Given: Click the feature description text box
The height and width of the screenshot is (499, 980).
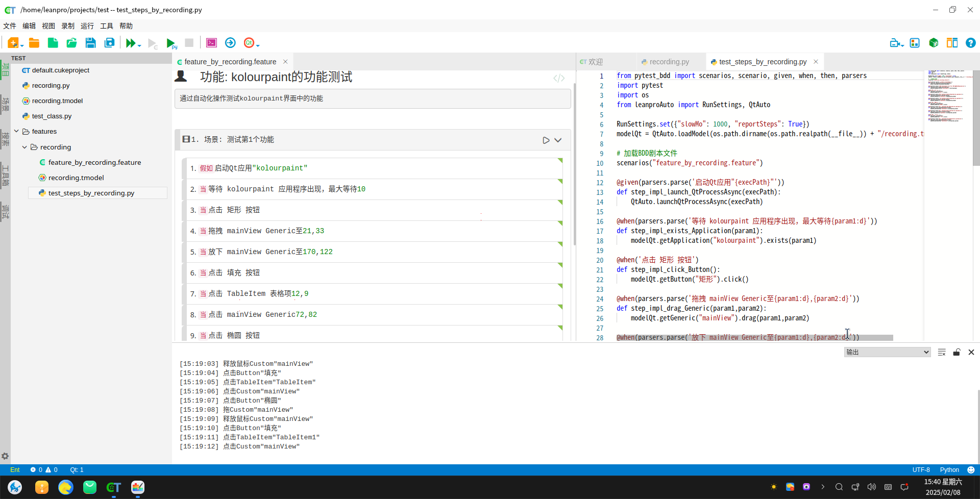Looking at the screenshot, I should (x=373, y=98).
